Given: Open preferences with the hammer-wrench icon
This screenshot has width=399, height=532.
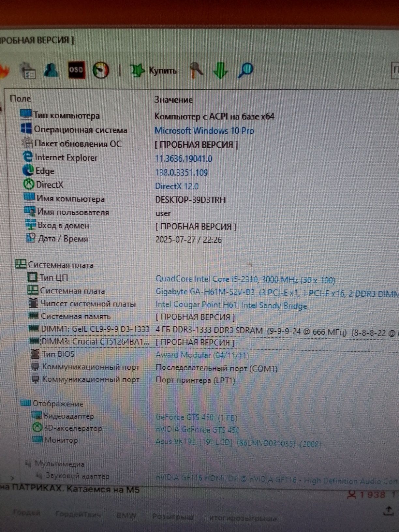Looking at the screenshot, I should (x=196, y=70).
